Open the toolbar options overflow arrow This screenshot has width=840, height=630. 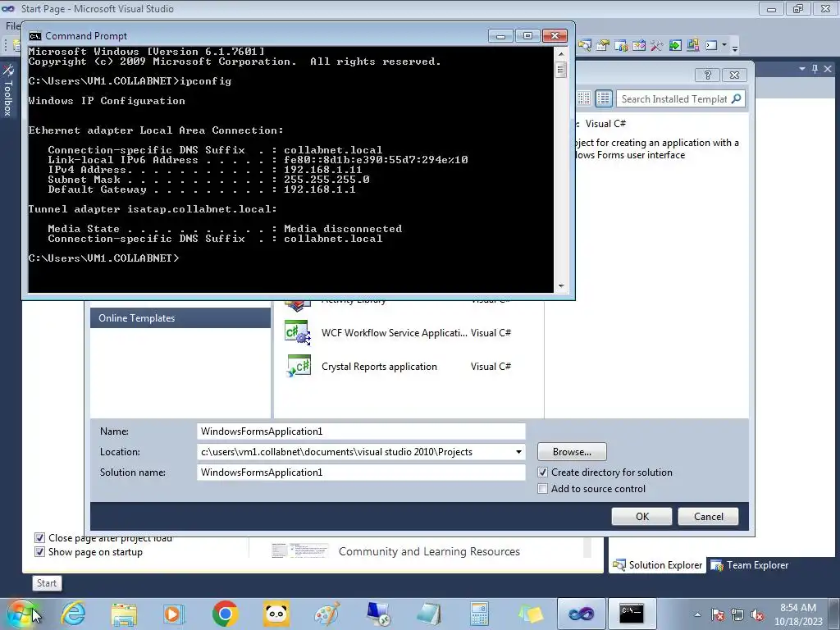(x=735, y=48)
